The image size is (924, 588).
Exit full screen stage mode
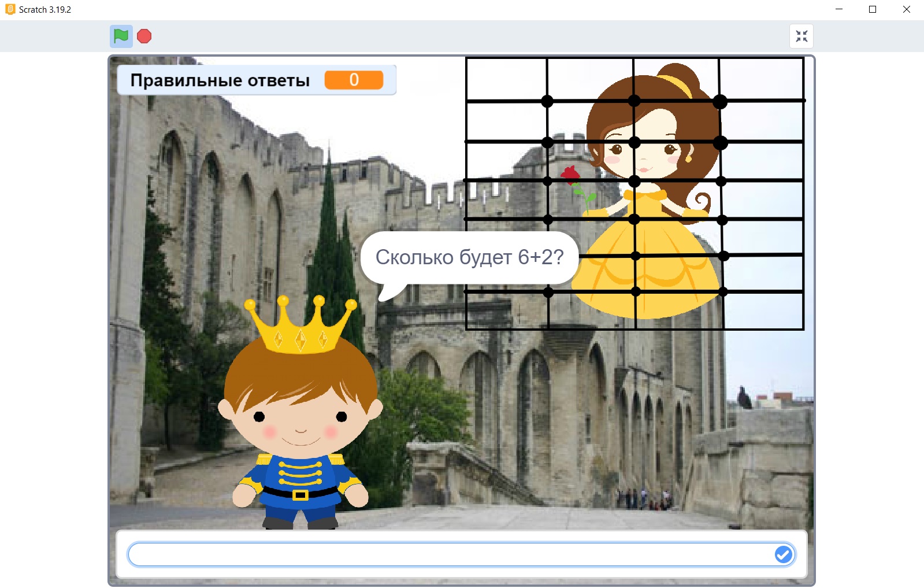tap(801, 36)
